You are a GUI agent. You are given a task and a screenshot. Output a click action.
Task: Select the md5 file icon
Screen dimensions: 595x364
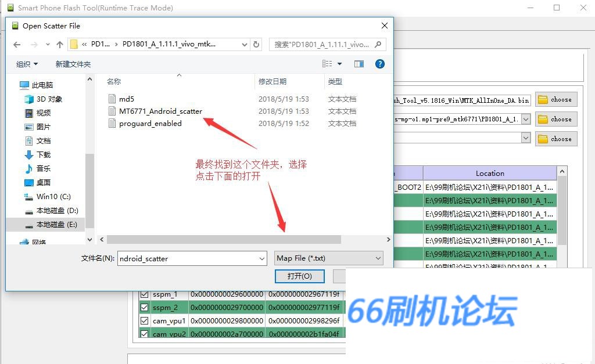click(112, 99)
